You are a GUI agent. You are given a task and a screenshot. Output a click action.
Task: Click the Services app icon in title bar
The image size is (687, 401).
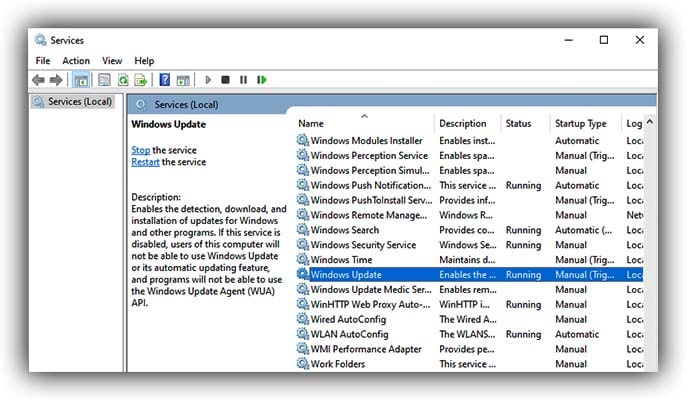pos(40,40)
